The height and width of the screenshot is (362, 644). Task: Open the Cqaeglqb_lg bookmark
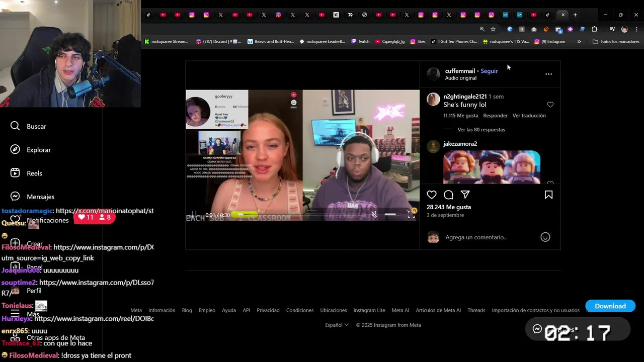[x=390, y=42]
